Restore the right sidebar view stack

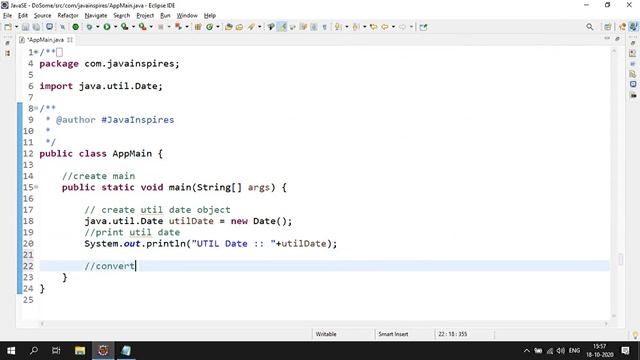[633, 43]
